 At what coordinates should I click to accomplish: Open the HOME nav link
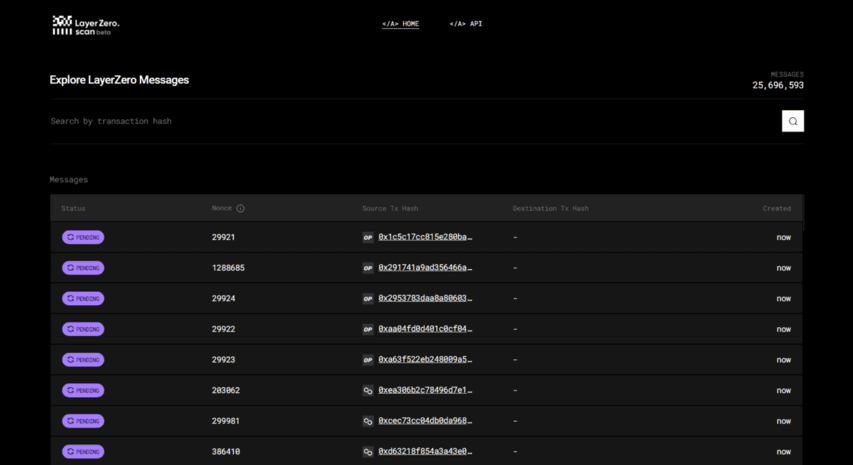[400, 24]
